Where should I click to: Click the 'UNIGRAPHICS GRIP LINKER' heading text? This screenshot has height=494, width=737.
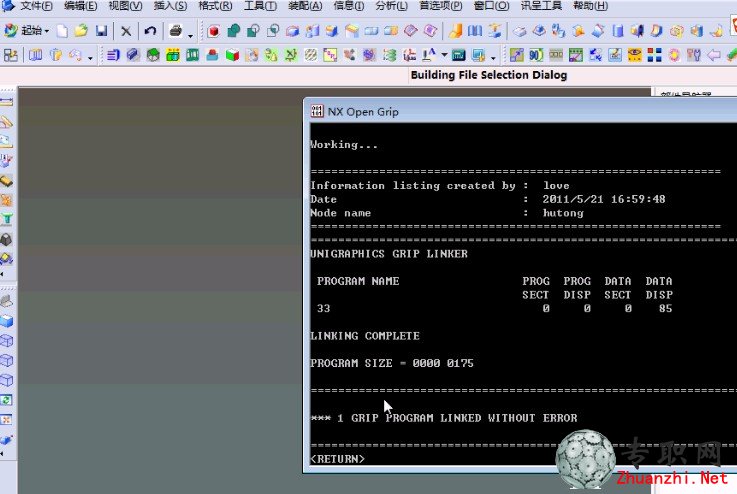point(389,254)
